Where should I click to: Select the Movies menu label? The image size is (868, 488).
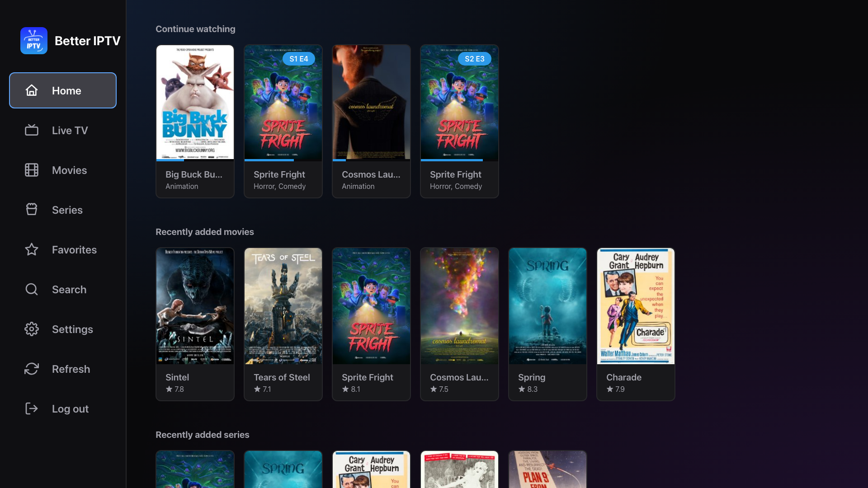(x=69, y=170)
